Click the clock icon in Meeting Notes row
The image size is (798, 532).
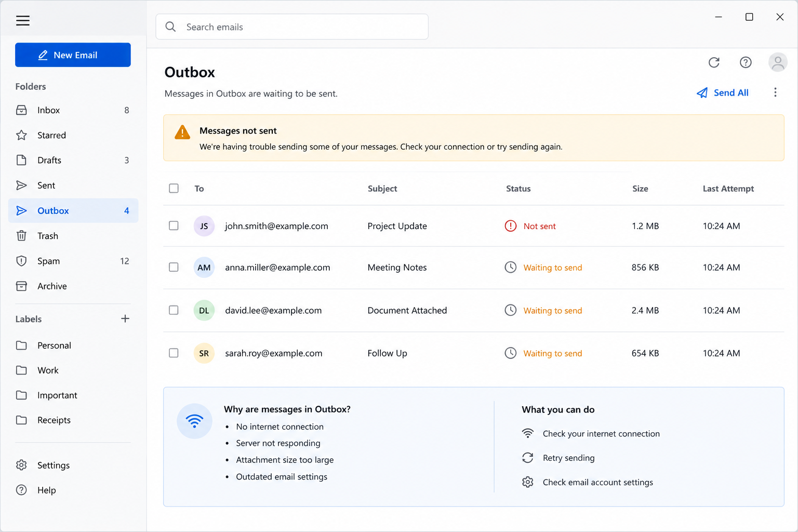(511, 268)
